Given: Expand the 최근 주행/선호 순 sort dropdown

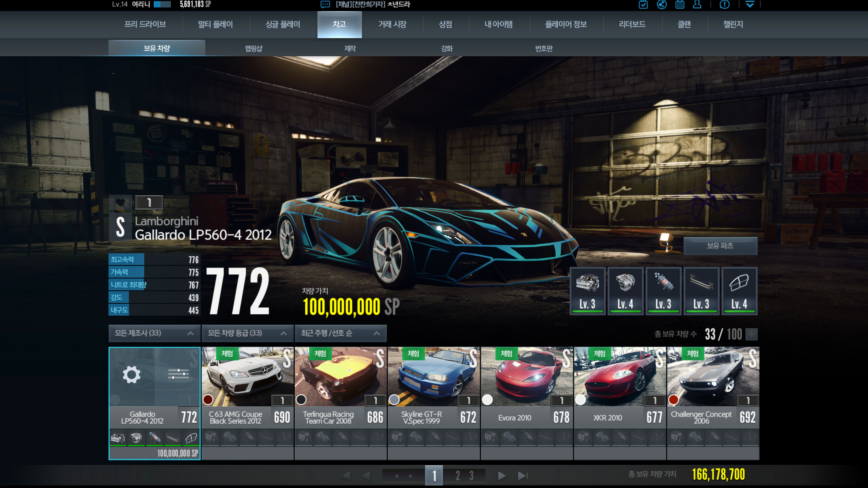Looking at the screenshot, I should (340, 333).
